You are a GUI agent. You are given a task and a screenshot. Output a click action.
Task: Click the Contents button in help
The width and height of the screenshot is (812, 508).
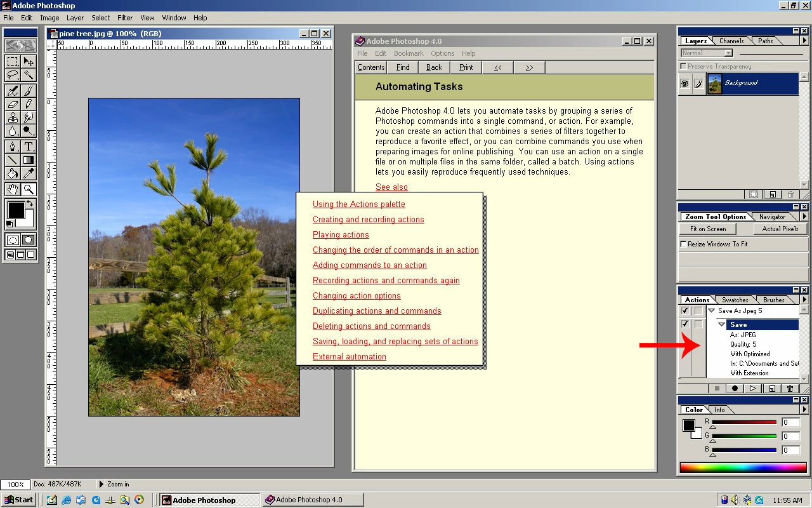tap(371, 67)
